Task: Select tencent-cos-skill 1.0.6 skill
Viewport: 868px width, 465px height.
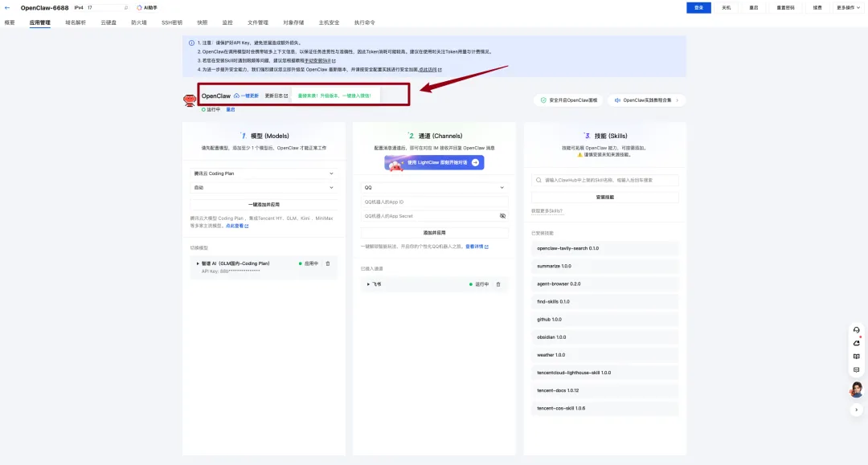Action: point(605,408)
